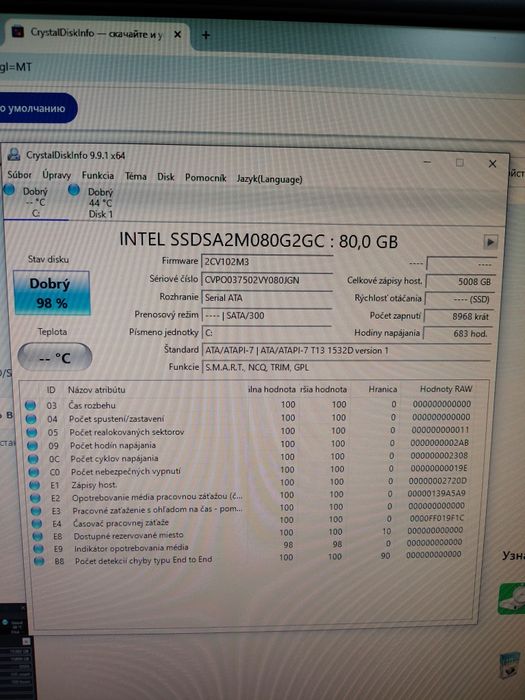This screenshot has width=525, height=700.
Task: Click status icon of attribute 05 row
Action: (32, 432)
